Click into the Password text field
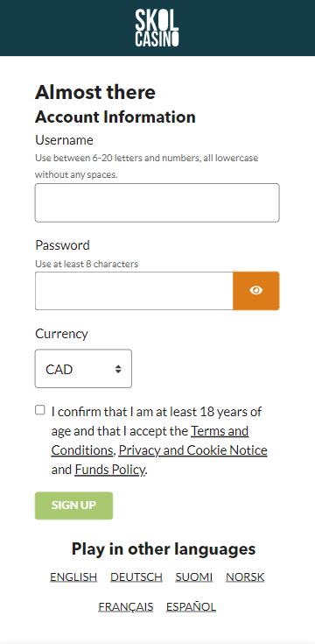315x644 pixels. [134, 291]
